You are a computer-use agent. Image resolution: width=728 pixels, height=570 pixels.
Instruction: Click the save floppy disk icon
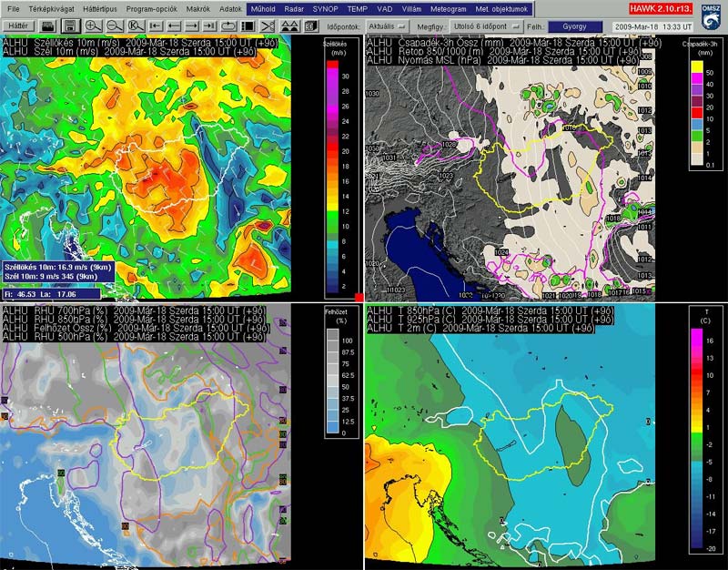[70, 26]
